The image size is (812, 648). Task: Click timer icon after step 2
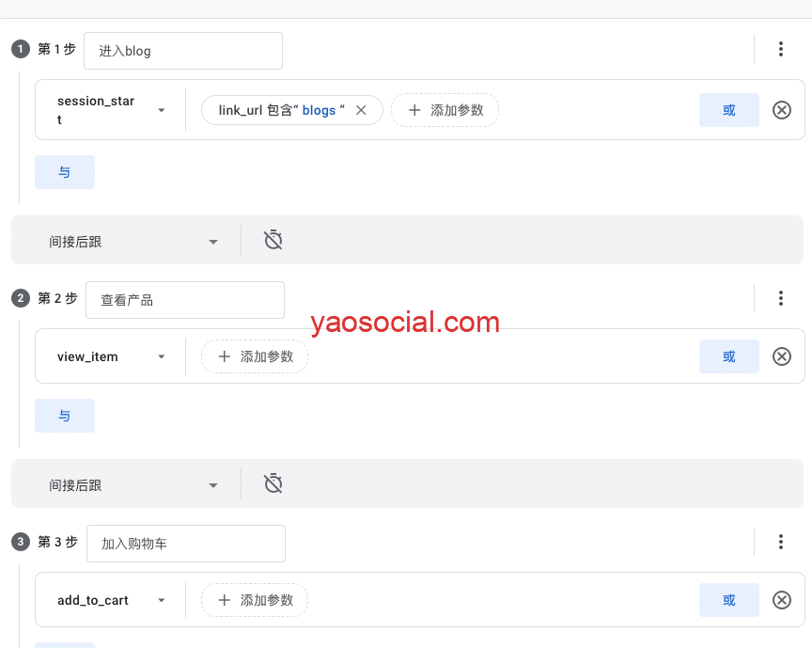[273, 483]
